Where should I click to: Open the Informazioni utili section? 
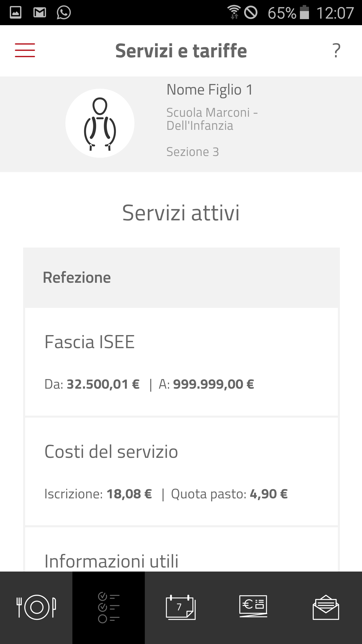pyautogui.click(x=111, y=561)
